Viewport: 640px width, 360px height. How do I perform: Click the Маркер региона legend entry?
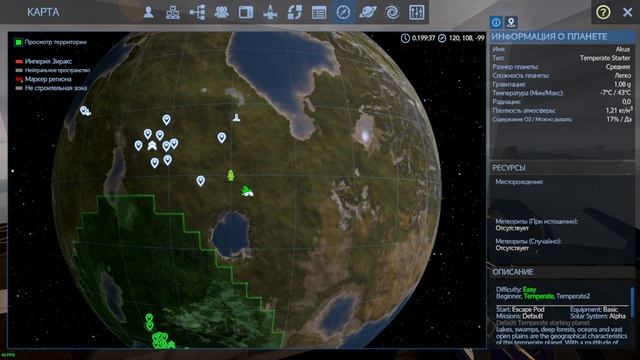48,79
